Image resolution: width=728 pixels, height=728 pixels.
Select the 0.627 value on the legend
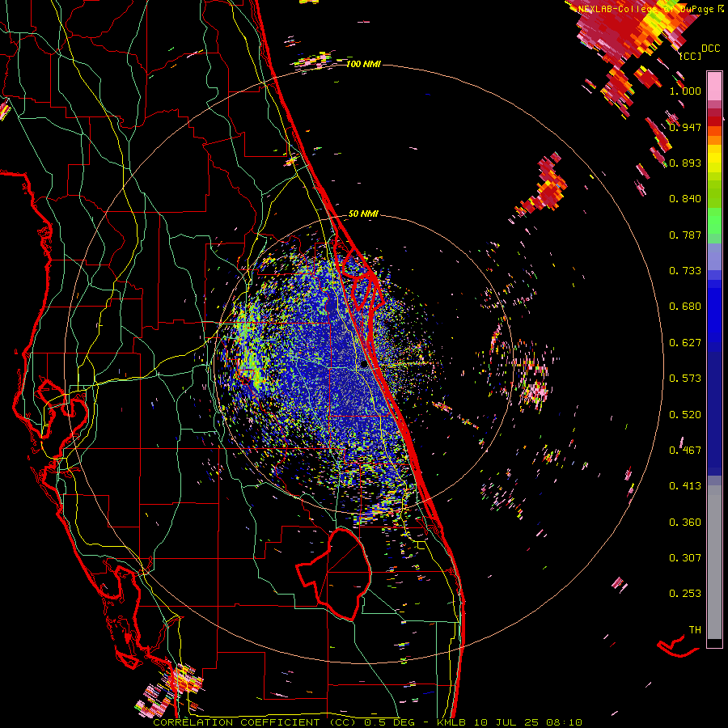685,343
